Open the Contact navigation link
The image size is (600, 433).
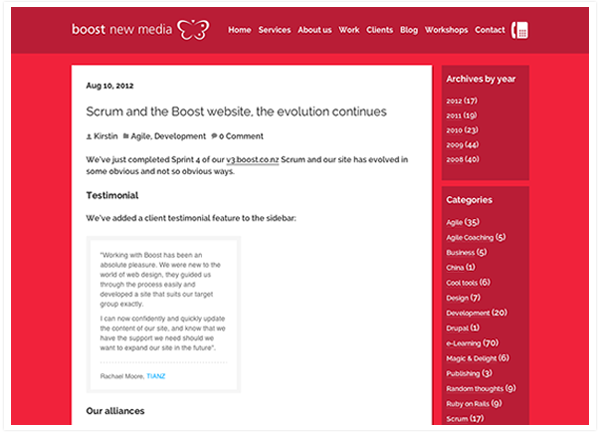(x=490, y=30)
